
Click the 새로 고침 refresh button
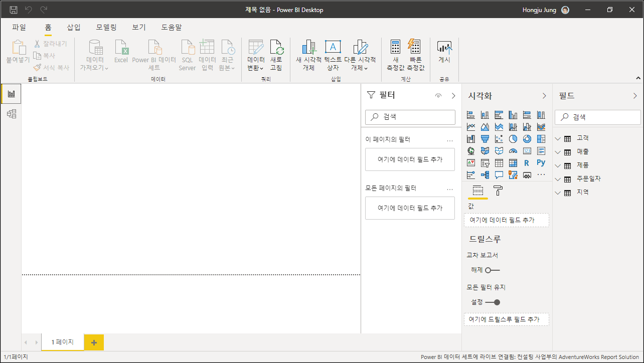(x=276, y=56)
